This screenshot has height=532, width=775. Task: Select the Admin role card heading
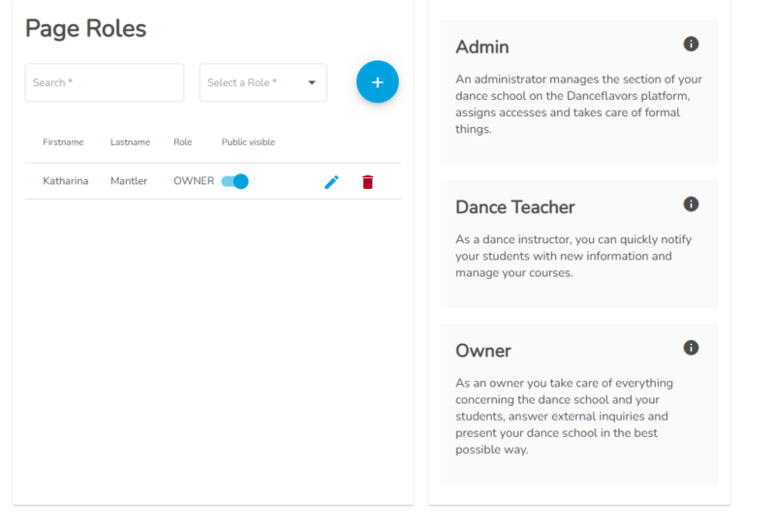click(482, 47)
